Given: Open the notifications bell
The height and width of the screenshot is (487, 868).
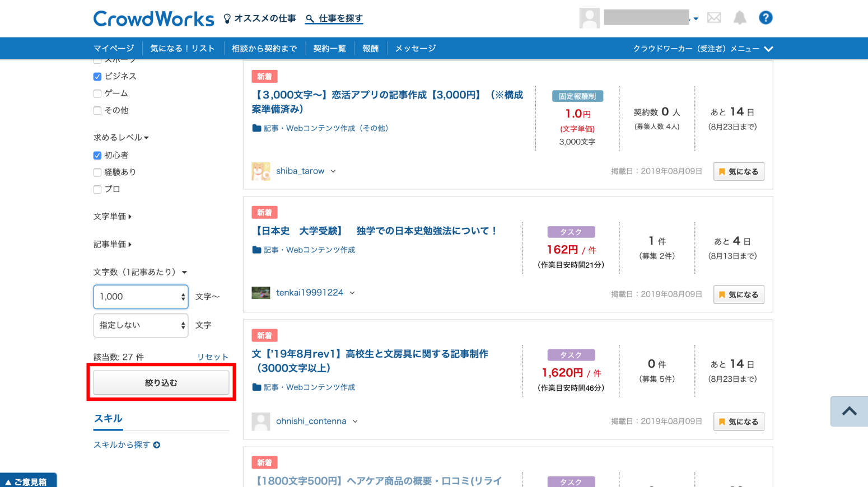Looking at the screenshot, I should click(740, 18).
